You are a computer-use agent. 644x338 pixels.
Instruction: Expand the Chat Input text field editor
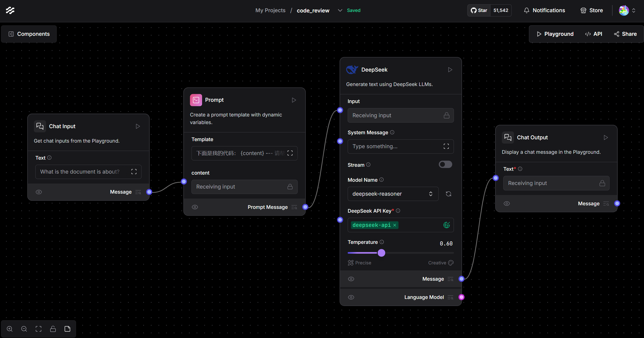click(134, 172)
